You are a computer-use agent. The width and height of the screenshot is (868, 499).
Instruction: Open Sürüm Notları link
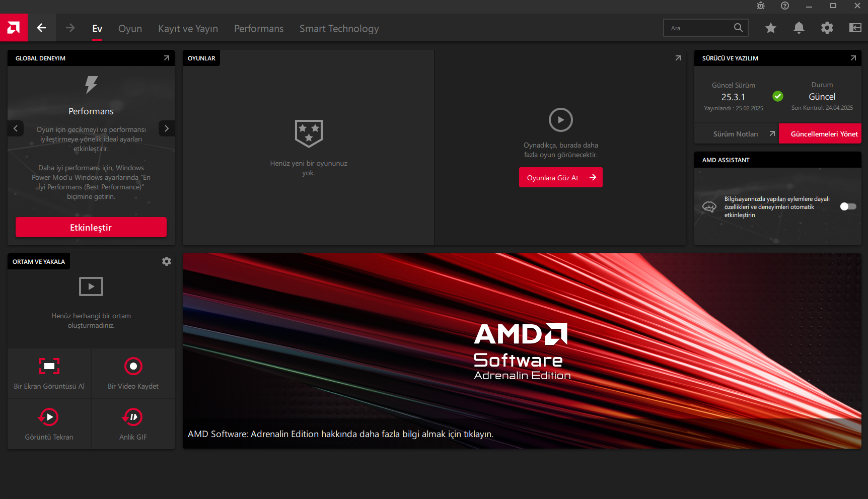[737, 133]
